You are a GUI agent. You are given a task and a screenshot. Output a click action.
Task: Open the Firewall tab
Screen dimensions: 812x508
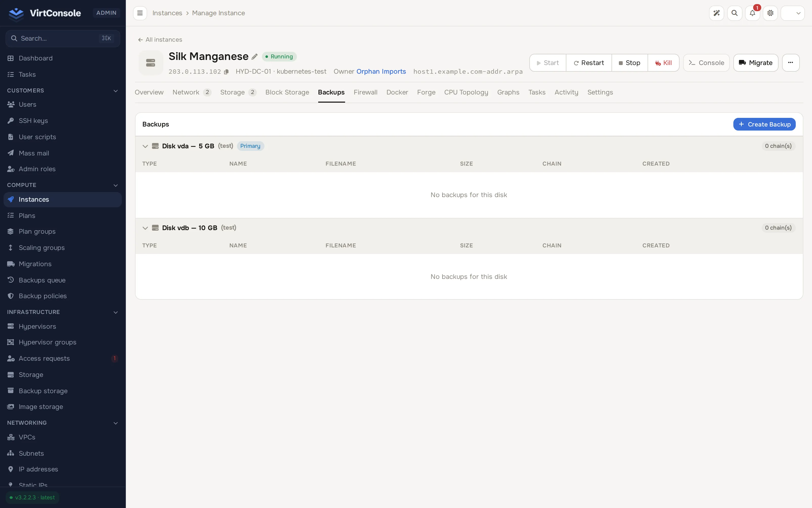pos(365,92)
